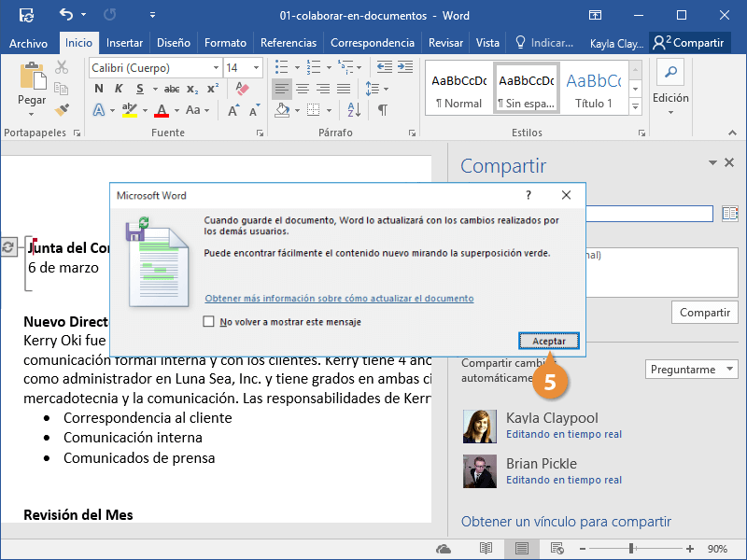The height and width of the screenshot is (560, 747).
Task: Switch to the Revisar tab
Action: point(445,43)
